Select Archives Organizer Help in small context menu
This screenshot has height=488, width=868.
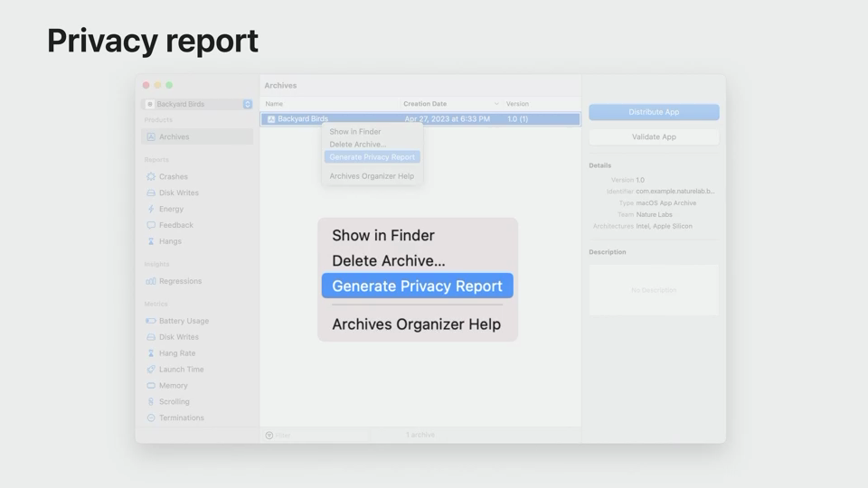point(372,176)
